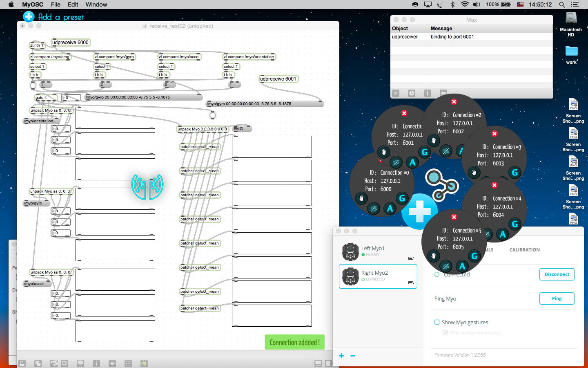Click the clock icon in the Max window
The image size is (588, 368).
tap(411, 93)
